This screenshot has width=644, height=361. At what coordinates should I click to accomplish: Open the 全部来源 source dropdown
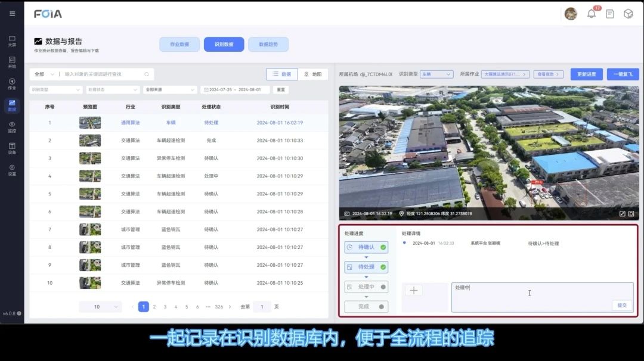(x=170, y=90)
